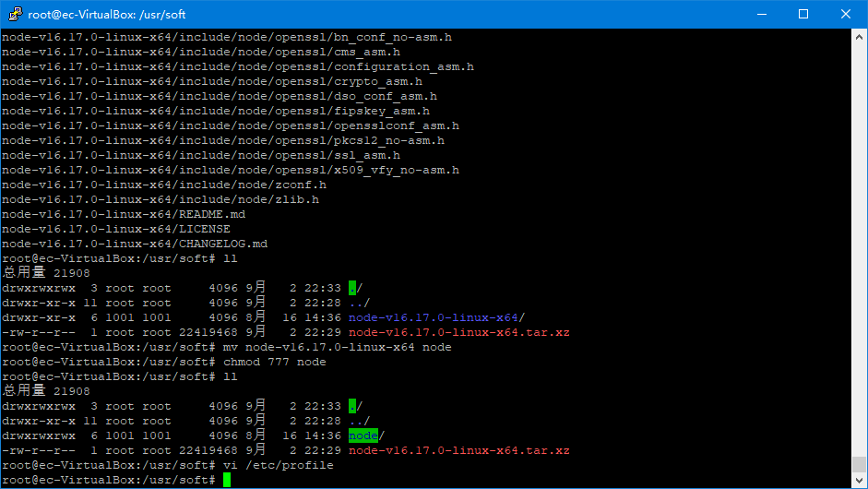Click the green terminal cursor block
Viewport: 868px width, 489px height.
[x=226, y=480]
